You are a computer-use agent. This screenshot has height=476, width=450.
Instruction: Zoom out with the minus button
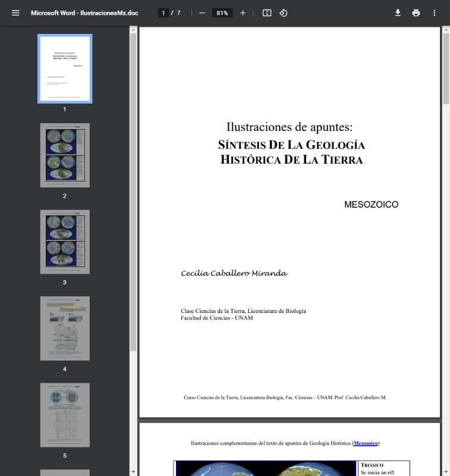click(202, 13)
